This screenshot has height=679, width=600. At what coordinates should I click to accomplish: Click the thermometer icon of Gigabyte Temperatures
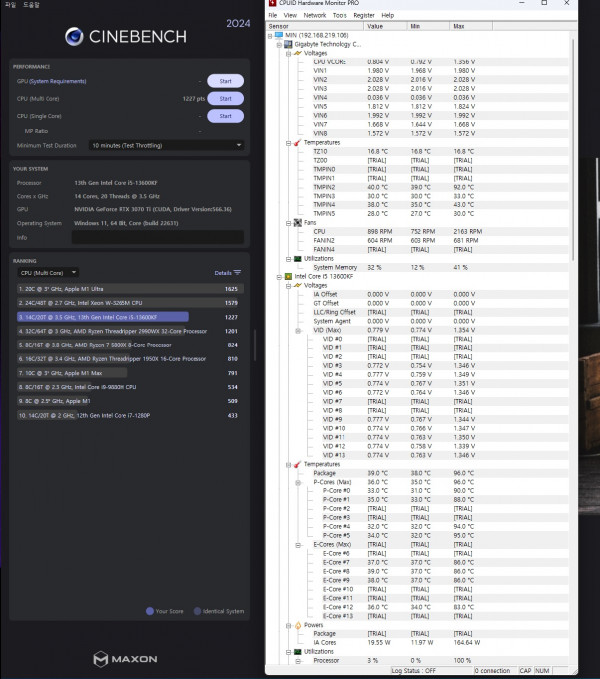coord(298,142)
